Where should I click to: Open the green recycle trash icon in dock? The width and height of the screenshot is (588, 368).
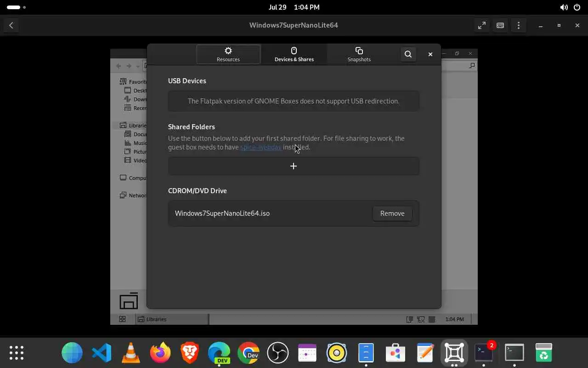[544, 353]
